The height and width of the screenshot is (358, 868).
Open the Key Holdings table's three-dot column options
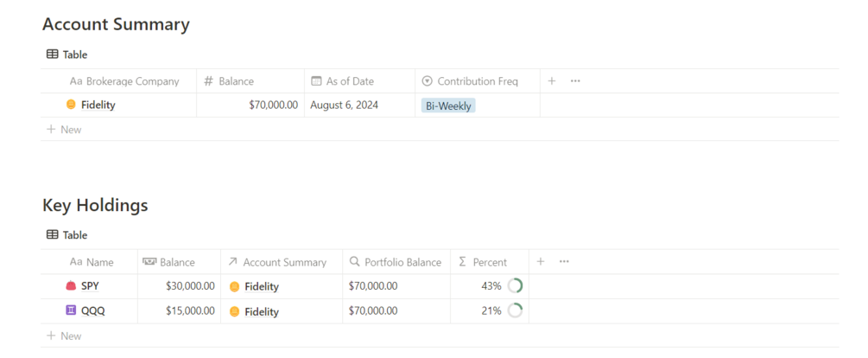click(564, 262)
